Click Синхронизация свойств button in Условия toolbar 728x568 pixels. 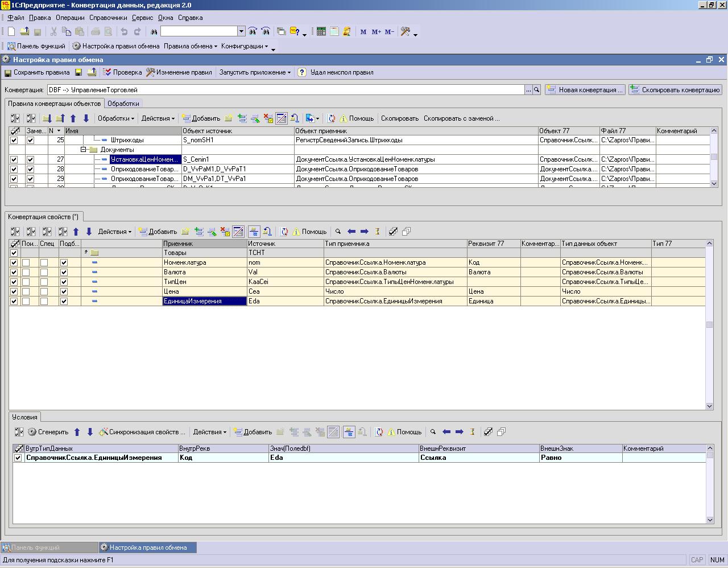tap(142, 432)
